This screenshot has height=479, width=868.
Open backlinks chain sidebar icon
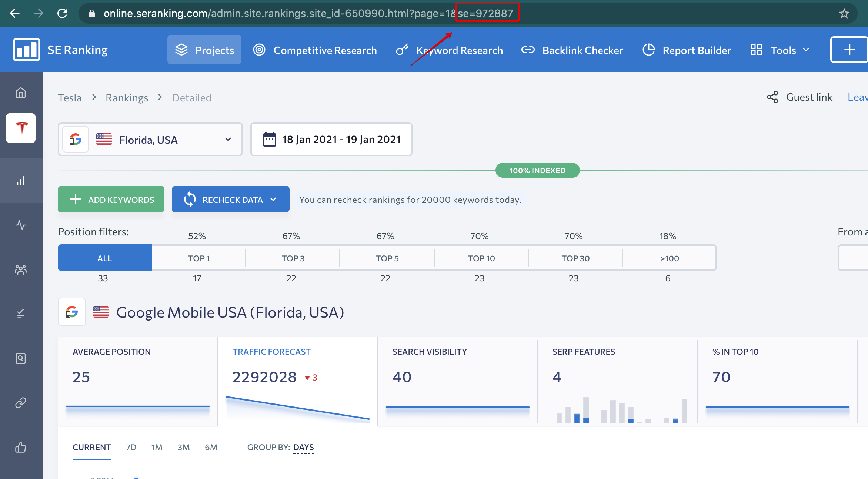pos(21,403)
